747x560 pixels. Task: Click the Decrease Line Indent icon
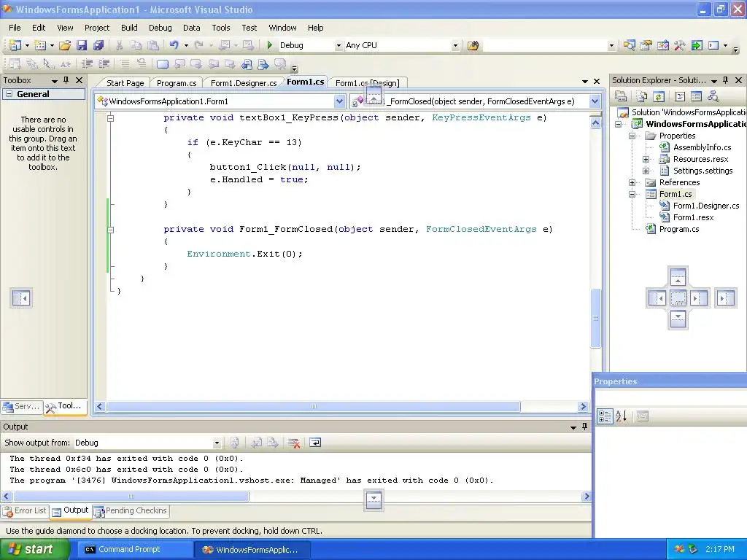pyautogui.click(x=88, y=64)
